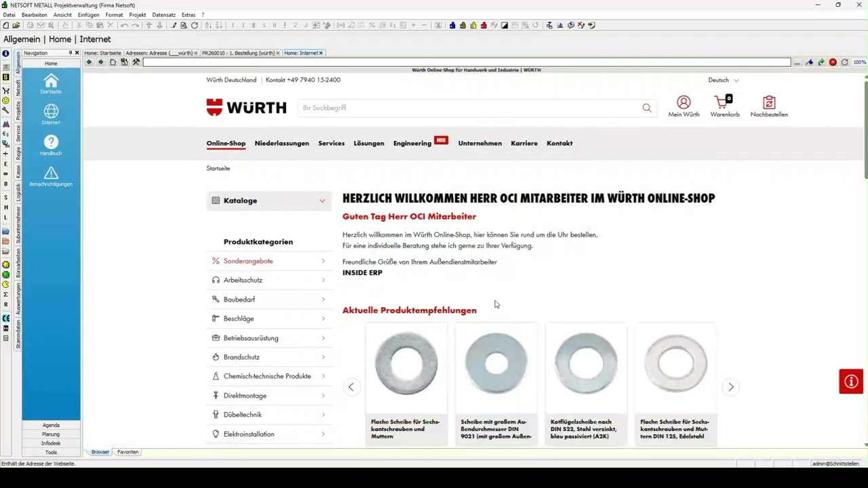Open the Niederlassungen page
Screen dimensions: 868x488
pyautogui.click(x=281, y=143)
